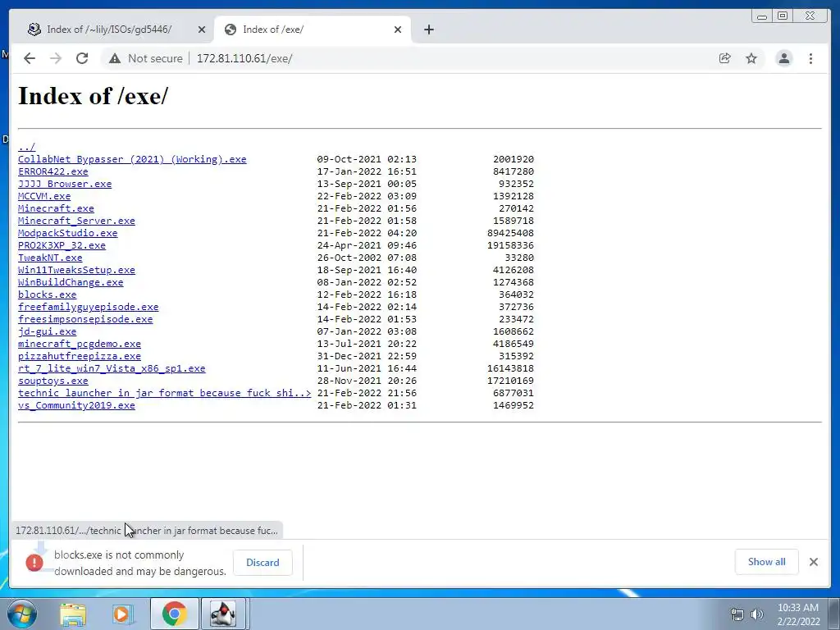840x630 pixels.
Task: Open the ModpackStudio.exe link
Action: [67, 233]
